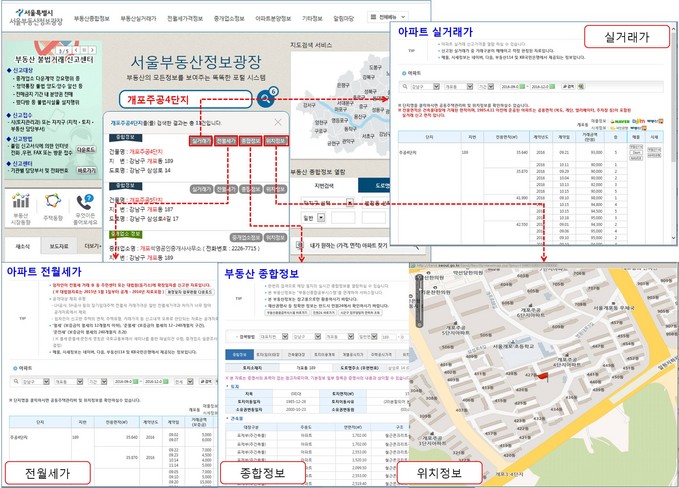Click the blue search magnifier button
679x488 pixels.
265,99
